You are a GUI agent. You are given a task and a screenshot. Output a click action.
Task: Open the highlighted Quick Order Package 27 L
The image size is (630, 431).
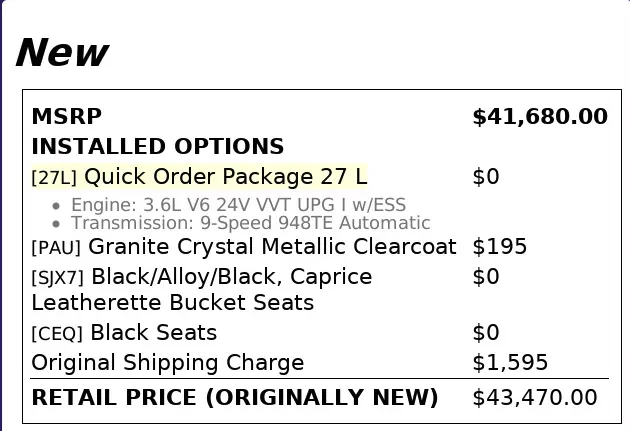(225, 177)
